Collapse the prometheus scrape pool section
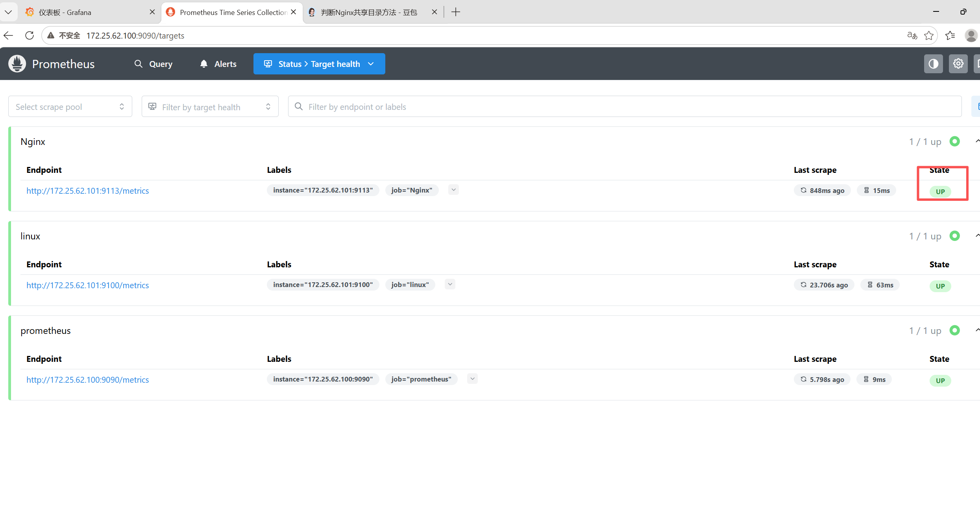This screenshot has width=980, height=515. [x=977, y=330]
